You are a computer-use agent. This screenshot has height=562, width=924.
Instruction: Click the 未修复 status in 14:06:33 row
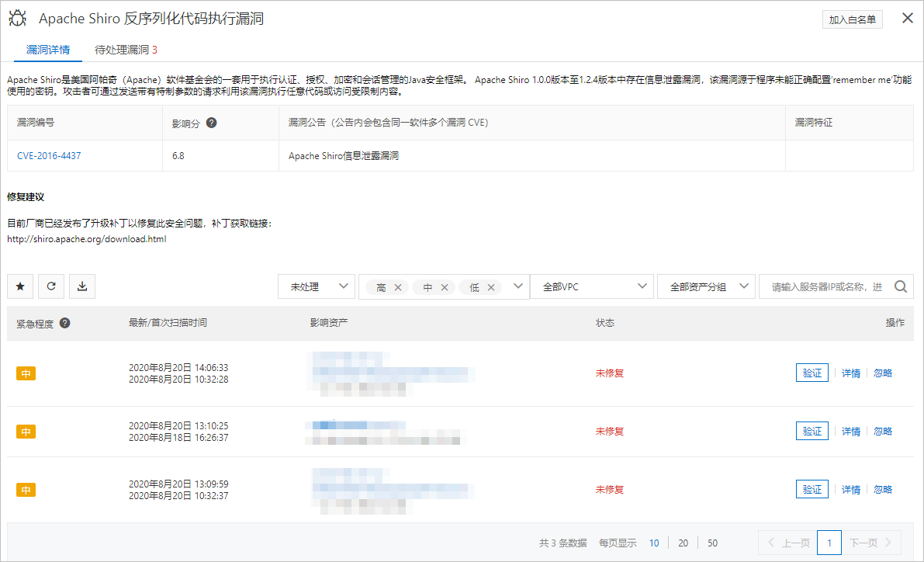coord(609,373)
